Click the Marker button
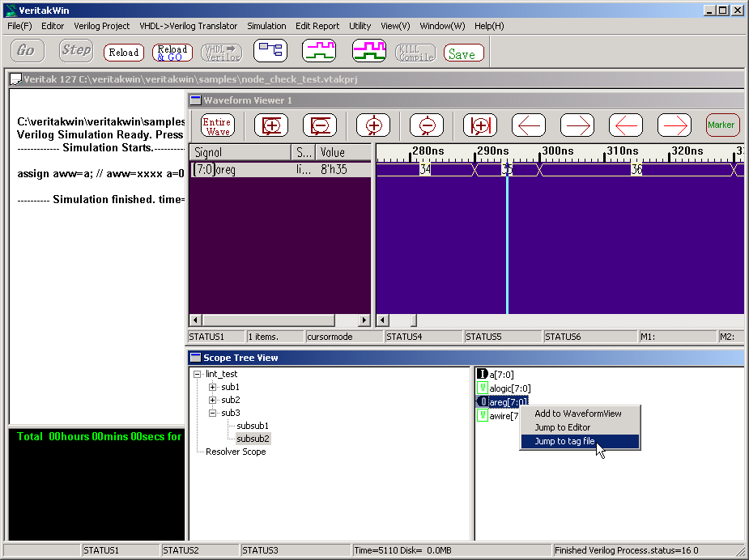 (722, 125)
